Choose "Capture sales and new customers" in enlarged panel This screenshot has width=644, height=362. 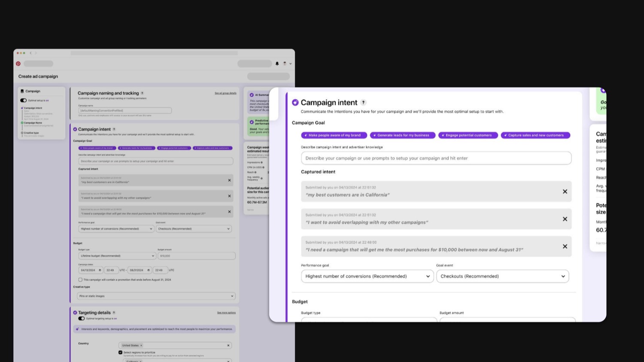coord(535,135)
